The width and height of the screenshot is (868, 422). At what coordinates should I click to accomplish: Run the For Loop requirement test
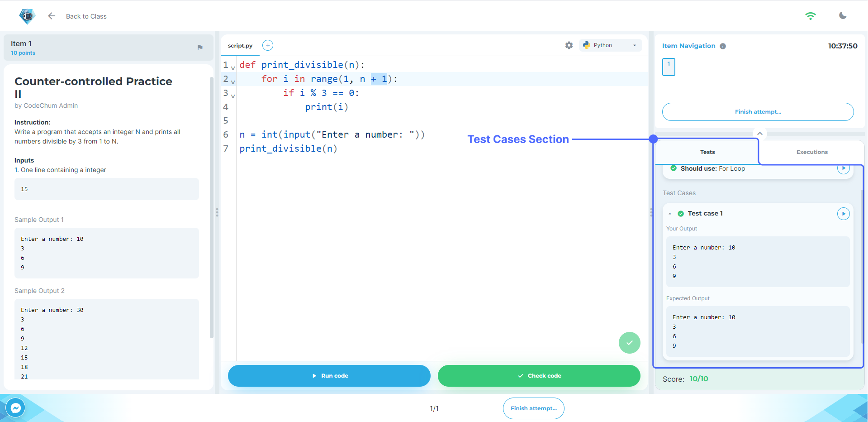pyautogui.click(x=843, y=168)
